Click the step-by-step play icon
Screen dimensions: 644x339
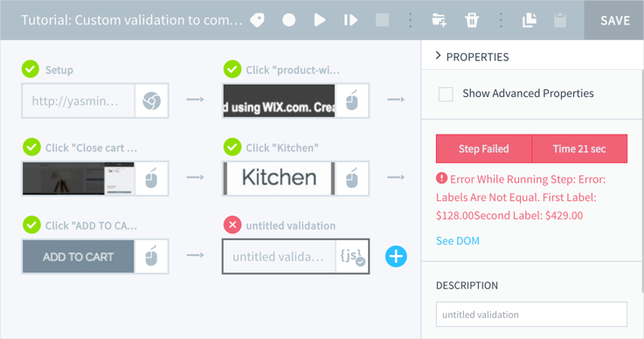pyautogui.click(x=350, y=20)
